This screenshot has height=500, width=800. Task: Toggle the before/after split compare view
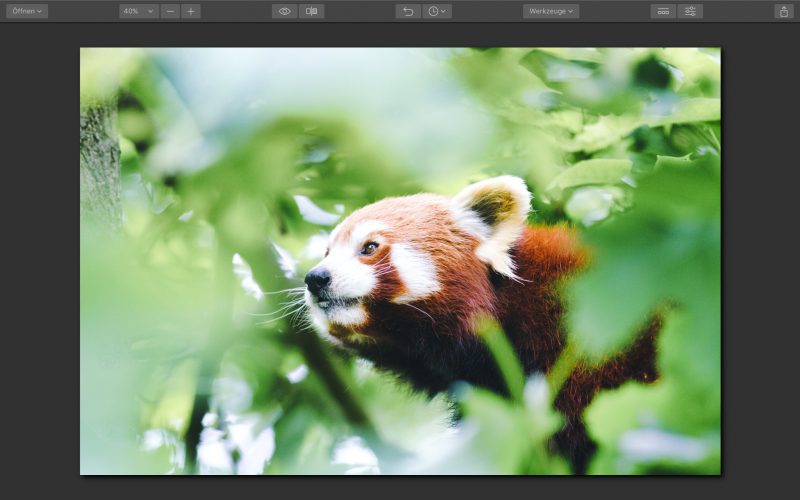(311, 11)
